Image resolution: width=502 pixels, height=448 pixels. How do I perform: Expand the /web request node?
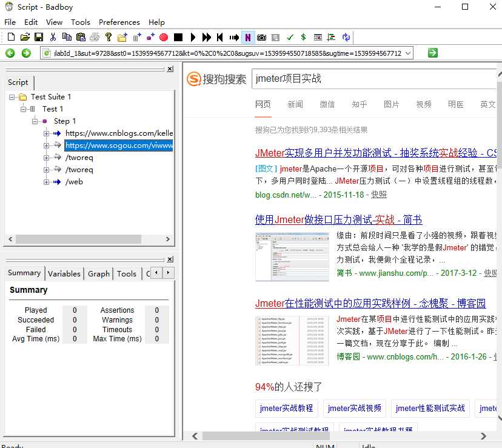[x=47, y=182]
